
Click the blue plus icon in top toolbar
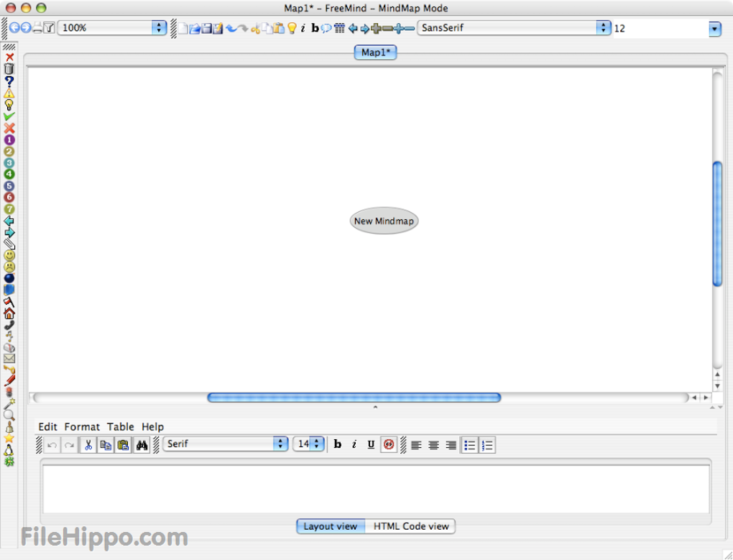click(x=398, y=28)
